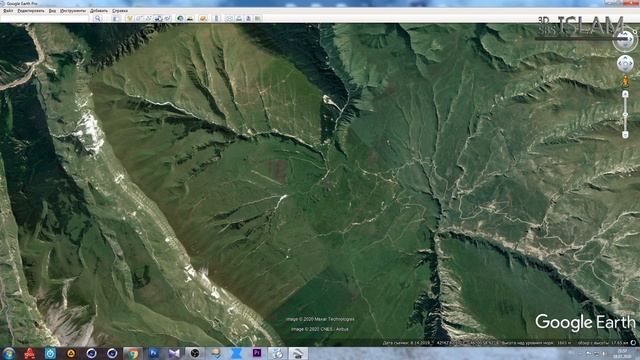Viewport: 640px width, 360px height.
Task: Click the Move joystick navigation control
Action: (625, 64)
